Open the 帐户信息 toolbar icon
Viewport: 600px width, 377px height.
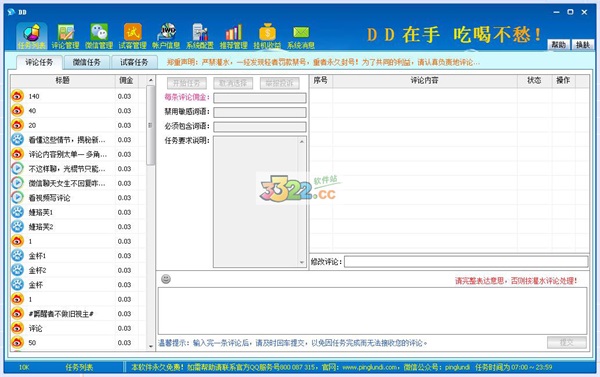click(166, 36)
